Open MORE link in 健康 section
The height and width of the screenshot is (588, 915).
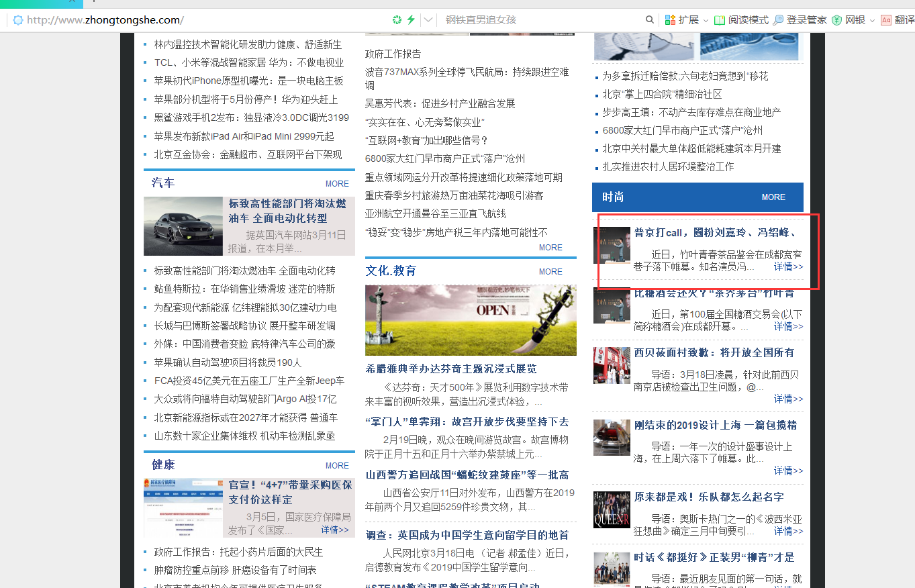click(x=337, y=465)
